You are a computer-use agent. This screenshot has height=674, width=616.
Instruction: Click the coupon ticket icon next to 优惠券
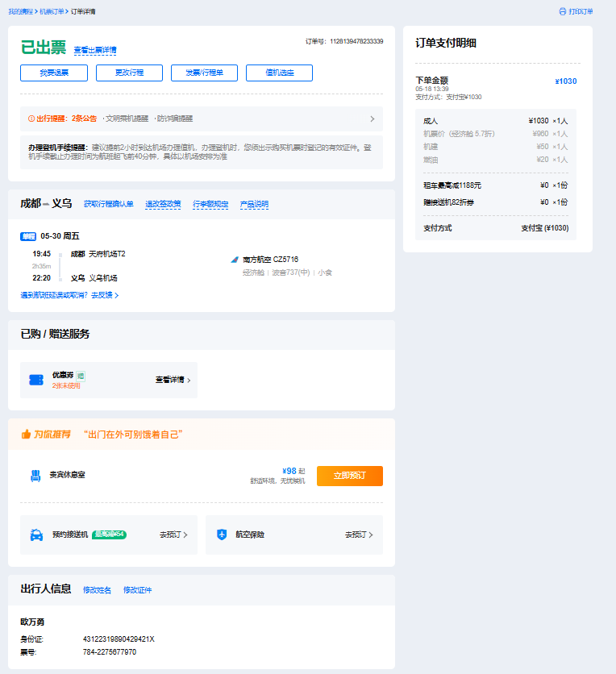click(x=35, y=380)
